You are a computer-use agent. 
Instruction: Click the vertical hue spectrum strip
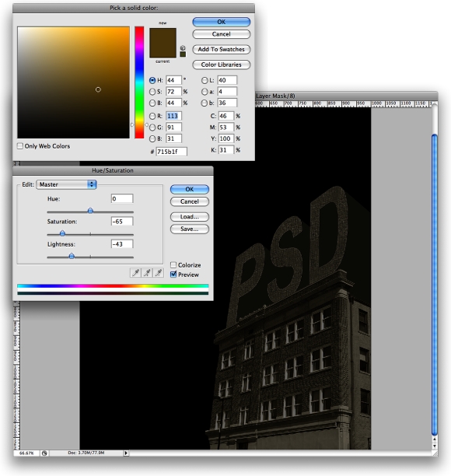[x=139, y=82]
